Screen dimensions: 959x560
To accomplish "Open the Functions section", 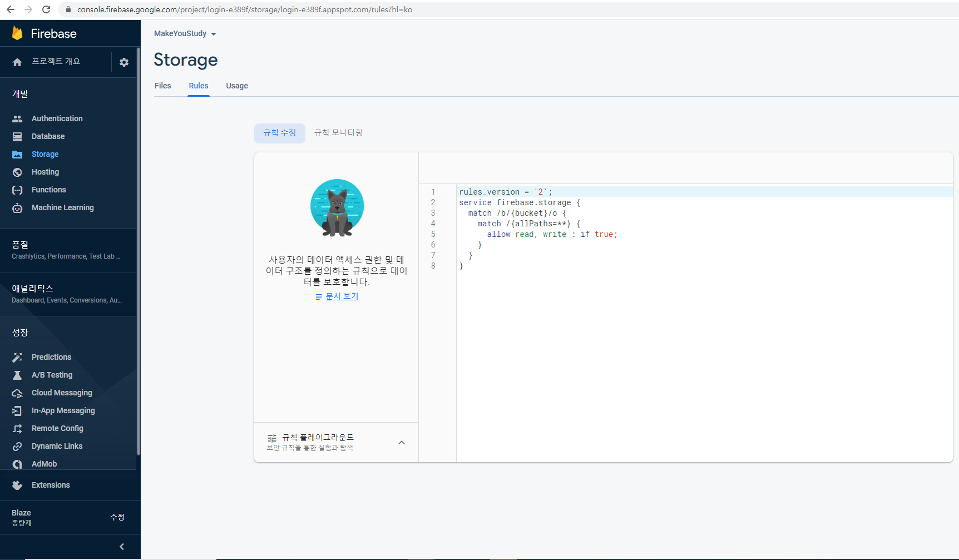I will click(49, 190).
